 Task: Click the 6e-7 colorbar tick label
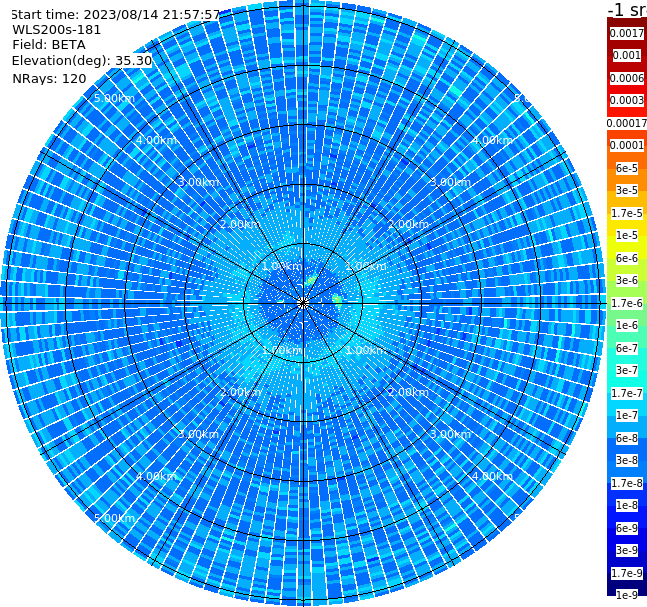point(627,348)
